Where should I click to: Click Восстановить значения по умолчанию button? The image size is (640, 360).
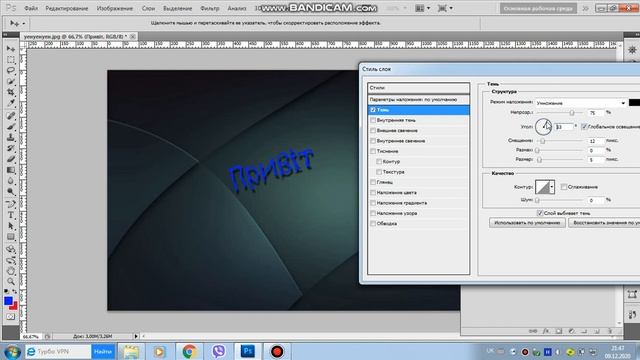click(604, 223)
